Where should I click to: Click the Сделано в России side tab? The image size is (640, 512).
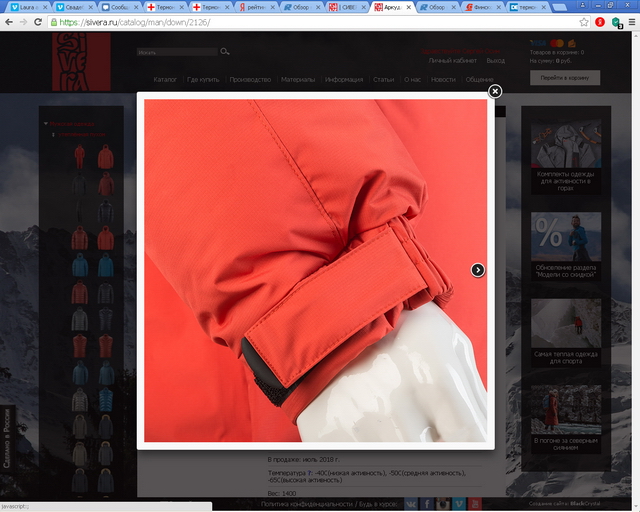[7, 439]
